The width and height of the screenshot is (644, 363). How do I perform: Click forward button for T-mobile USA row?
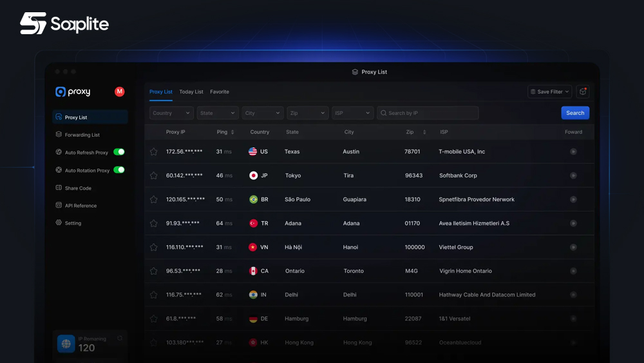click(x=573, y=152)
